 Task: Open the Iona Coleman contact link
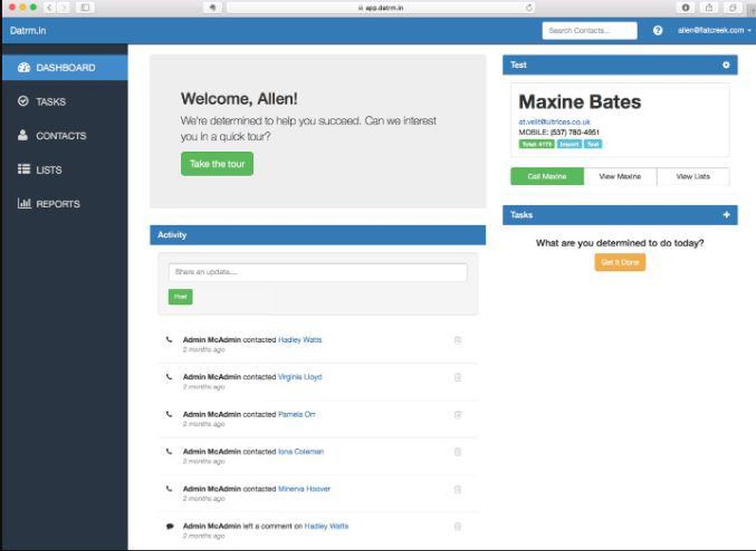[x=301, y=452]
